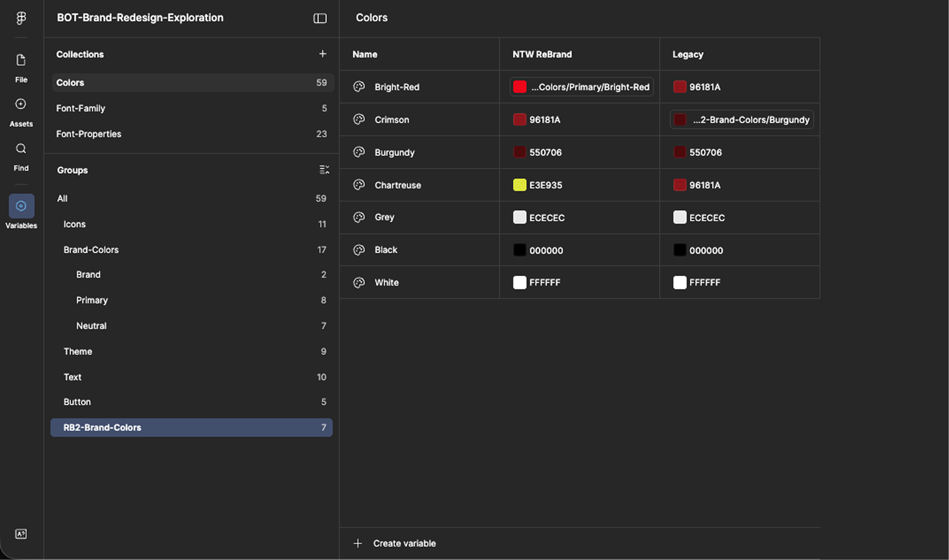Open the Figma main menu logo
This screenshot has height=560, width=949.
(21, 18)
